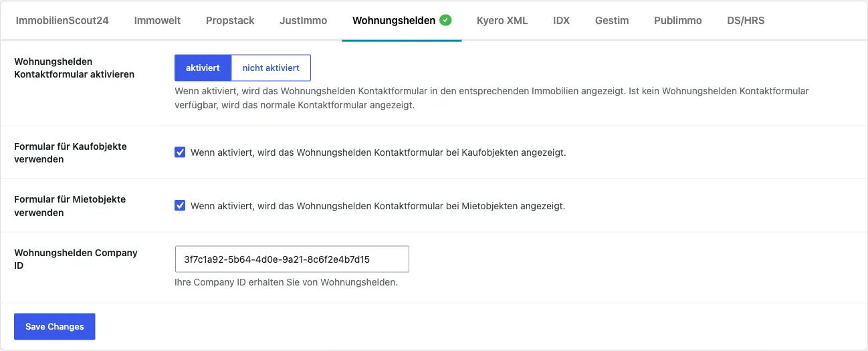Select the Propstack tab
This screenshot has height=351, width=868.
pos(230,21)
